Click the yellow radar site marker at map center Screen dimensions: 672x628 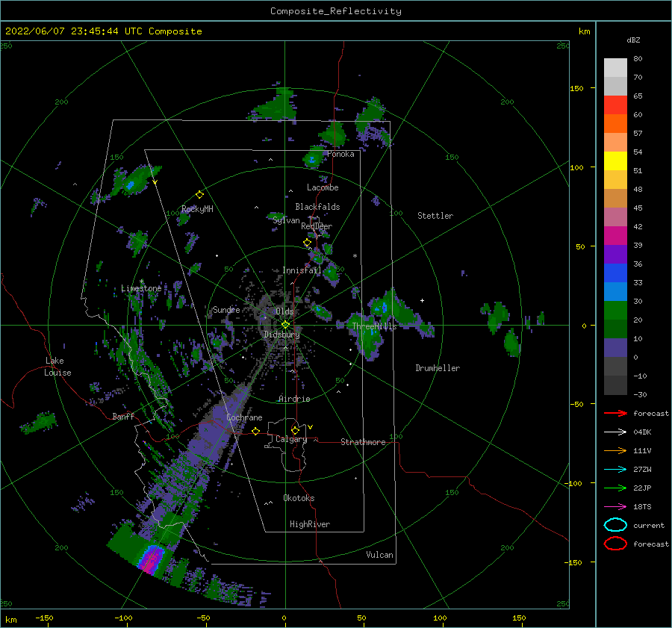[285, 325]
